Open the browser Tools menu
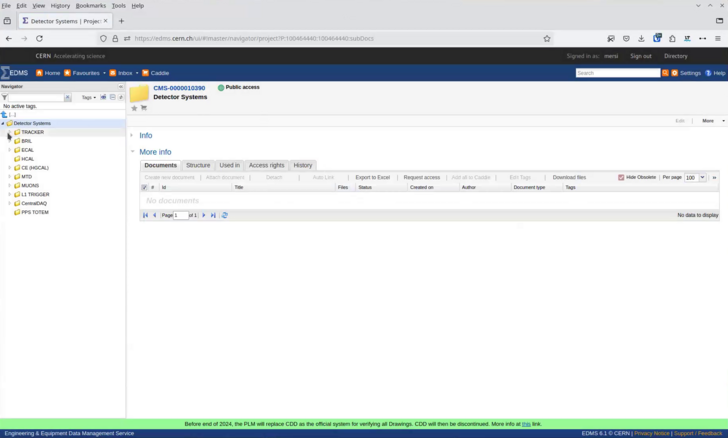Viewport: 728px width, 438px height. (118, 6)
